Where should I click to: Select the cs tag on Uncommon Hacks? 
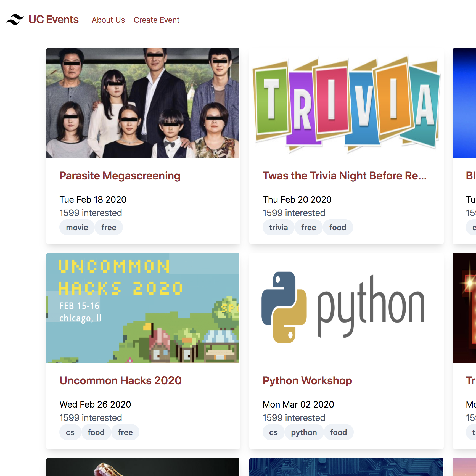pyautogui.click(x=70, y=432)
